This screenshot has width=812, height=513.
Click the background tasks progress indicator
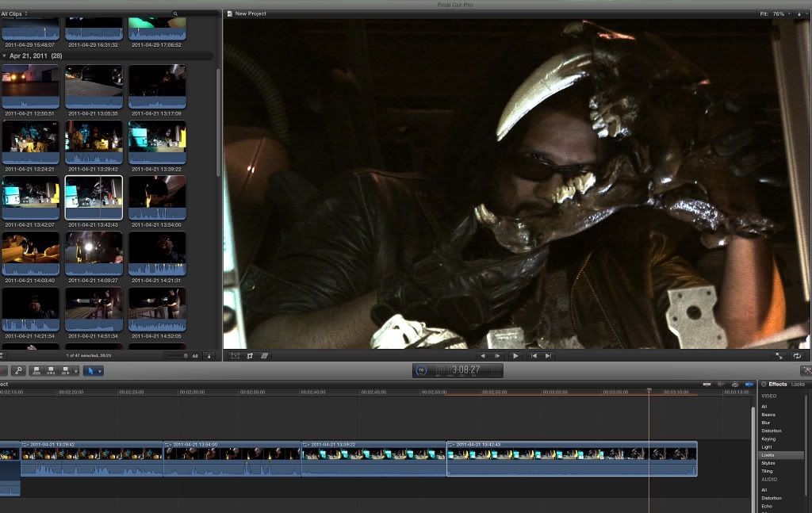tap(422, 370)
